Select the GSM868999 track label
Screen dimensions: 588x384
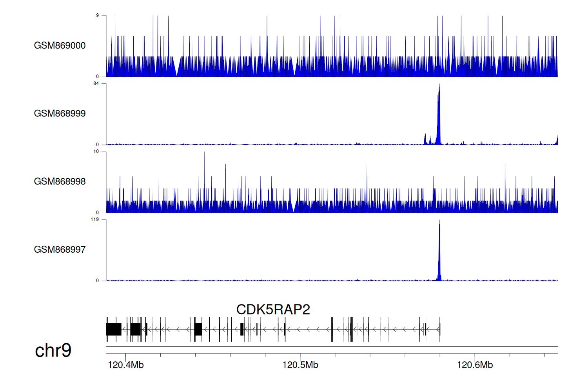(60, 114)
